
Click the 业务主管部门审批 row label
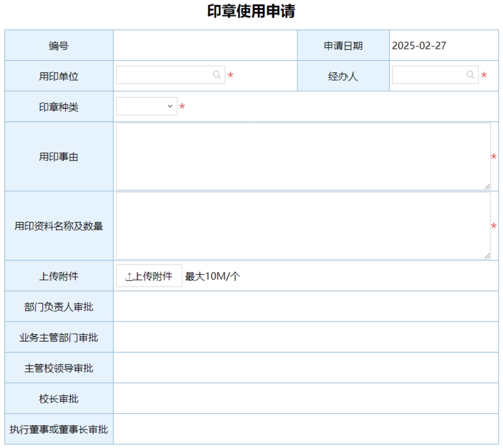59,337
